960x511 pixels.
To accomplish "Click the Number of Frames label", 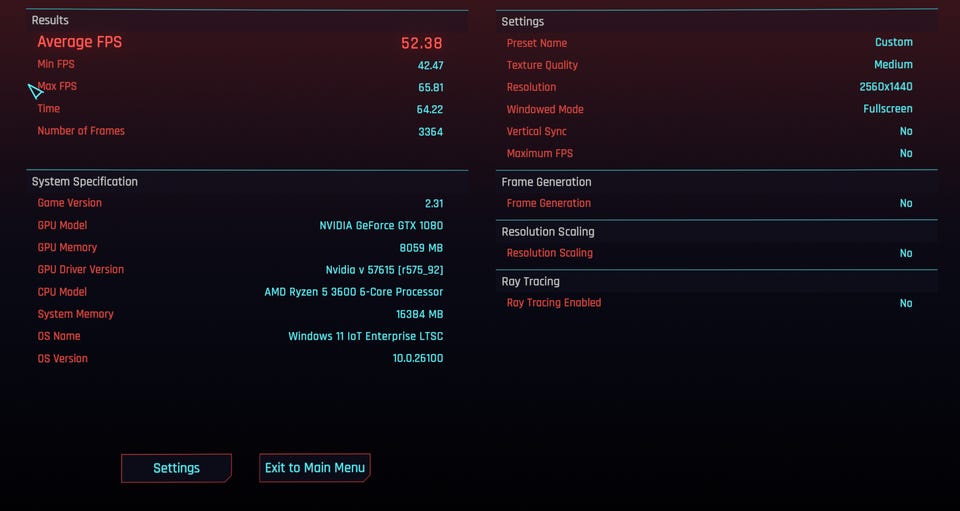I will [x=81, y=130].
